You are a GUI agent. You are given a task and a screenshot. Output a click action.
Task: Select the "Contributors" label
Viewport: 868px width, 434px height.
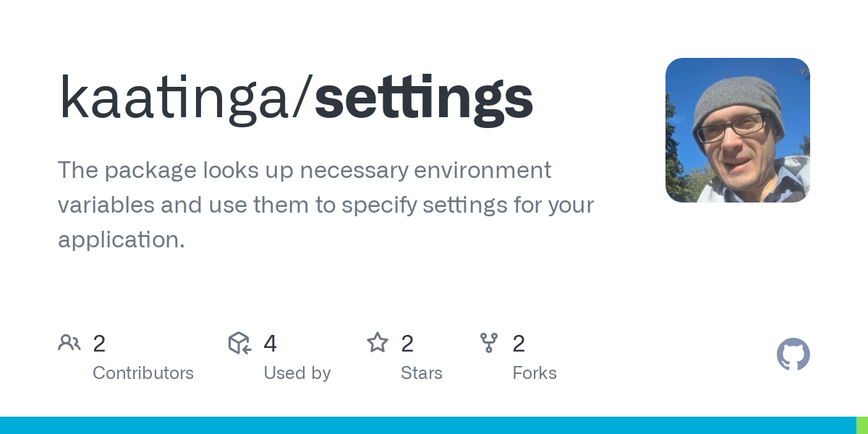pos(143,373)
